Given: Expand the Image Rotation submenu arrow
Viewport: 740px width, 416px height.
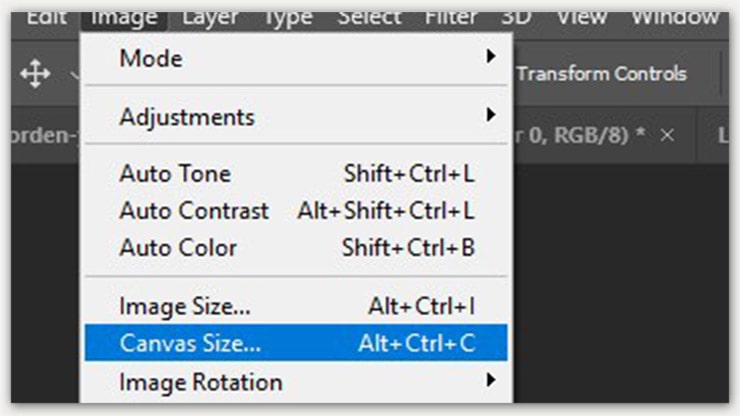Looking at the screenshot, I should (x=491, y=381).
